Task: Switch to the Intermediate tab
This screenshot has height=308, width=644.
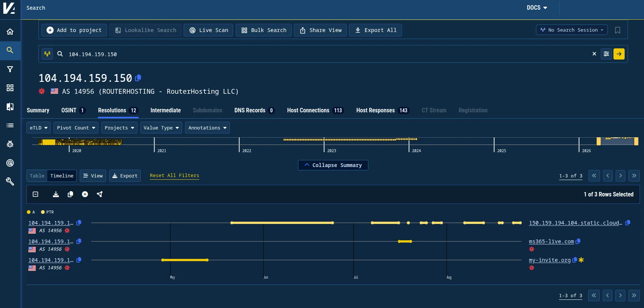Action: pyautogui.click(x=166, y=110)
